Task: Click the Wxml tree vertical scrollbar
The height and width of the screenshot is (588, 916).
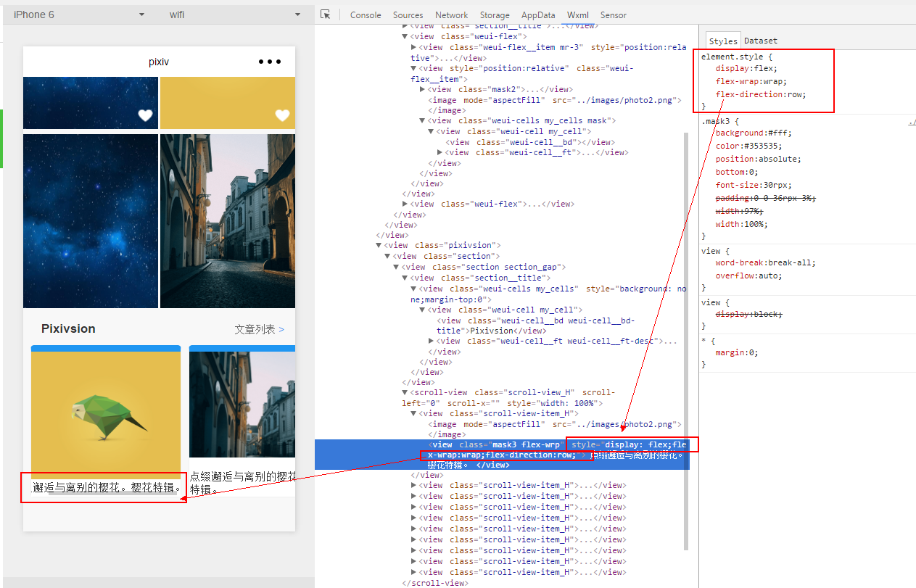Action: click(687, 301)
